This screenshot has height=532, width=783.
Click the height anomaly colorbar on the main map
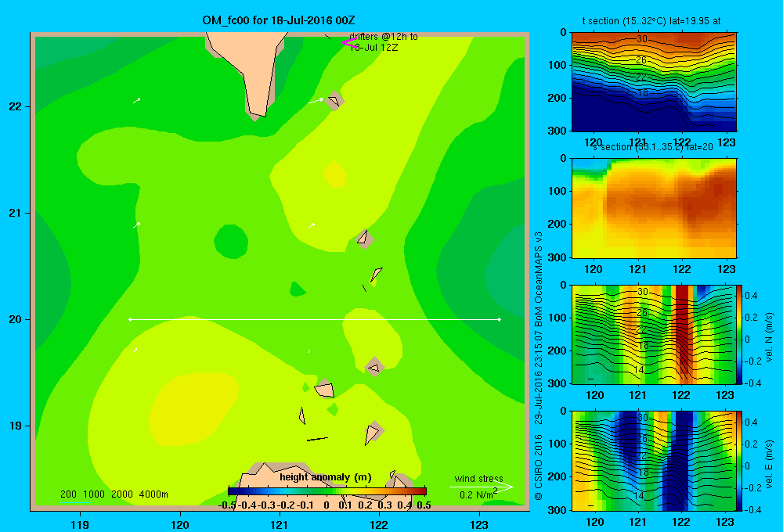(x=327, y=491)
